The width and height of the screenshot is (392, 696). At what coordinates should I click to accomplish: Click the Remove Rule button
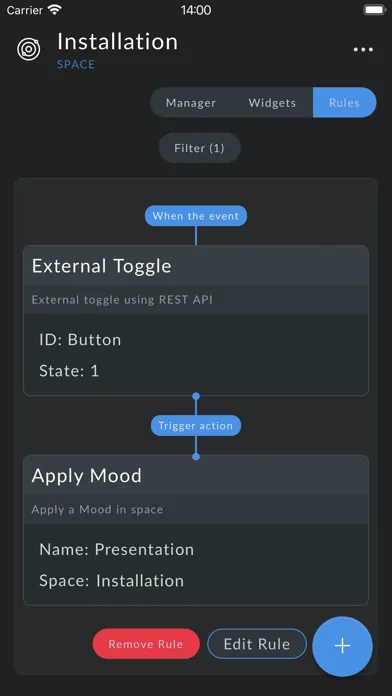[x=146, y=644]
